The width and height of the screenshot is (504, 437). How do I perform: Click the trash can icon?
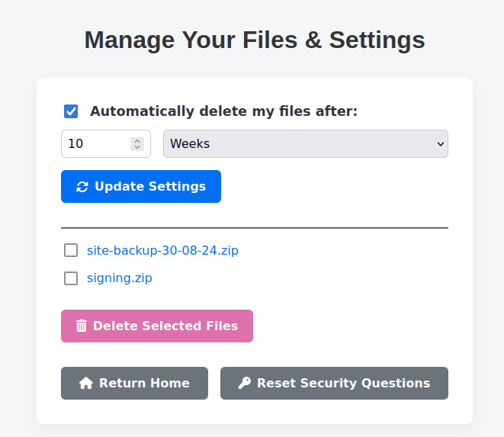click(82, 326)
